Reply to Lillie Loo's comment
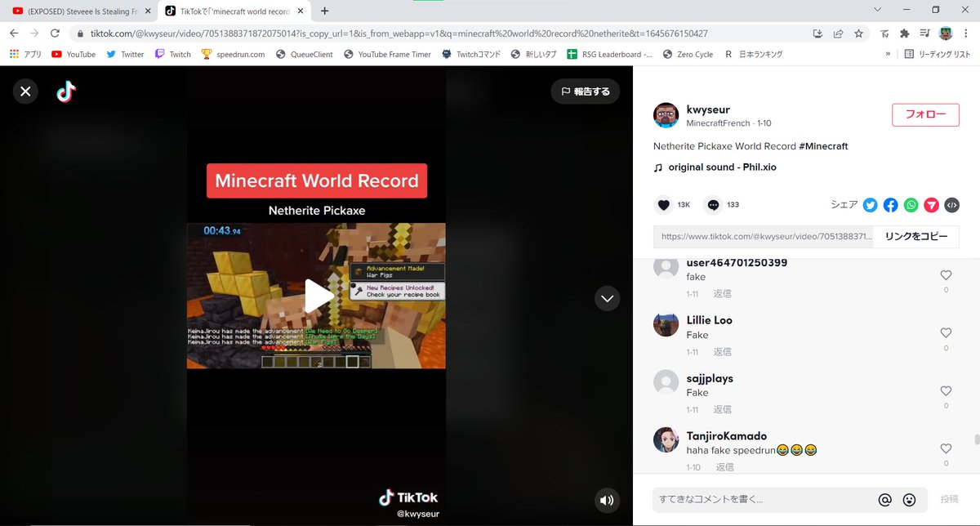The height and width of the screenshot is (526, 980). click(x=722, y=352)
